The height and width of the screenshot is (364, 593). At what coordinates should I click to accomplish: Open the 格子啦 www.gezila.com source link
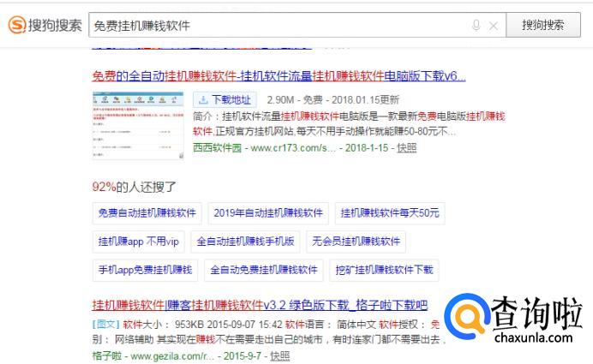coord(153,356)
